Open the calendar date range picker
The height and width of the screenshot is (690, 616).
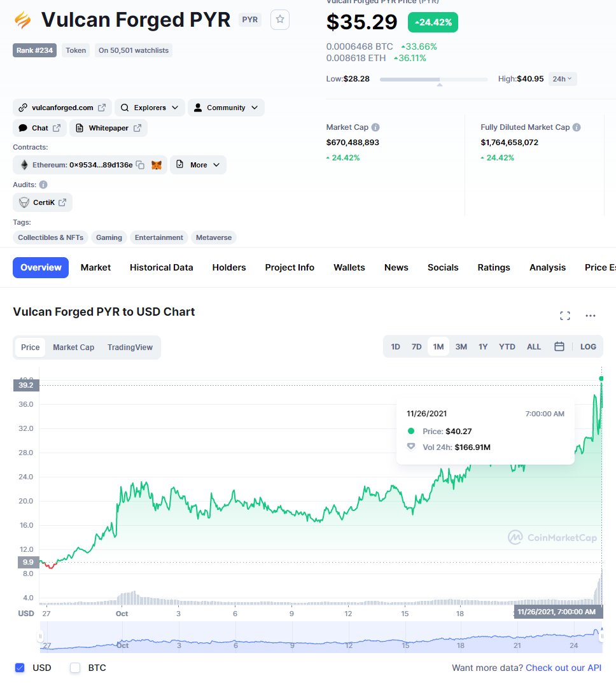pyautogui.click(x=559, y=347)
